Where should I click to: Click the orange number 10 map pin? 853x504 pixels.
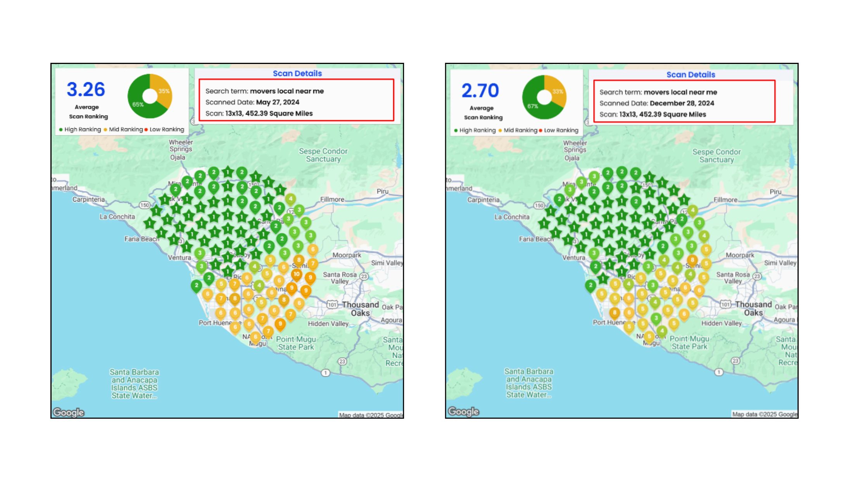[296, 274]
